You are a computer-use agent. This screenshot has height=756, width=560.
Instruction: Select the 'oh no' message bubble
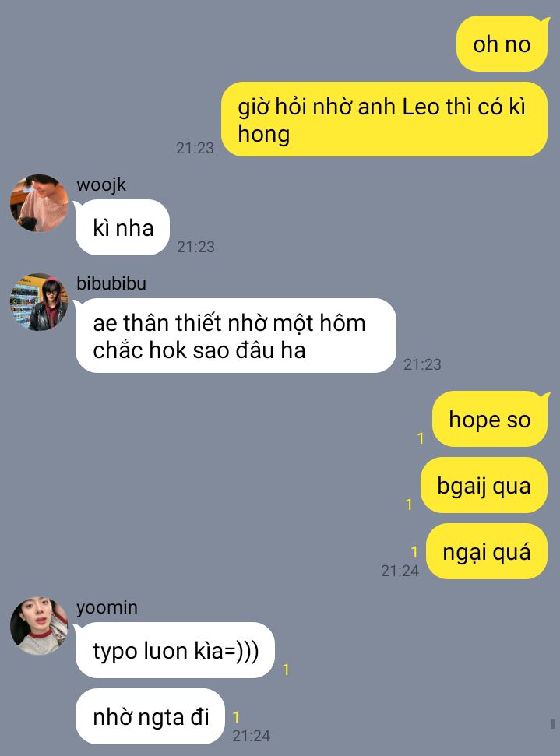click(502, 44)
